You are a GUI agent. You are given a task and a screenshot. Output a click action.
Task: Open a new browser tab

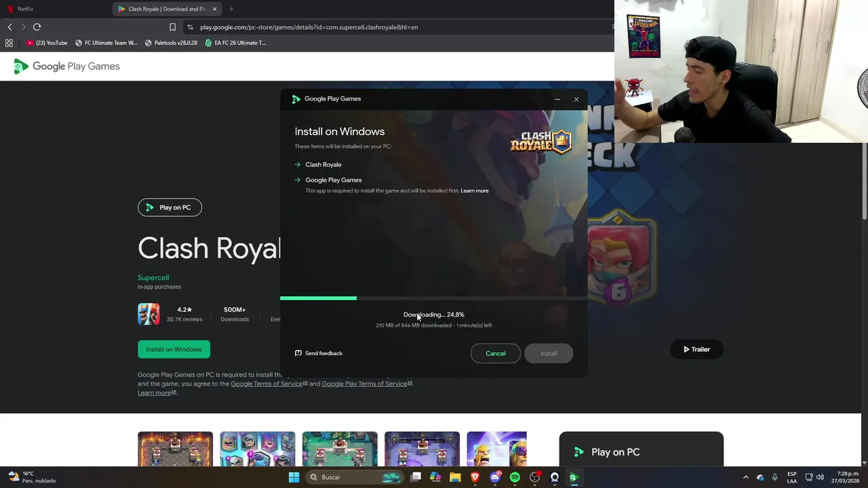point(231,9)
